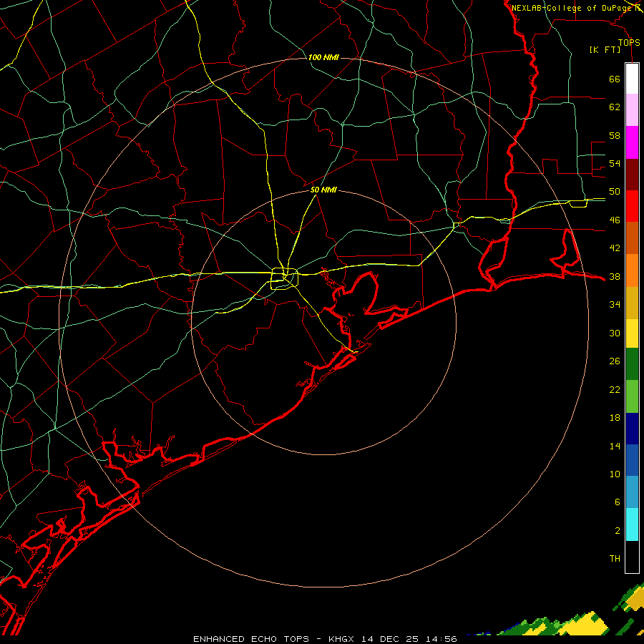This screenshot has width=644, height=644.
Task: Click the dark green swatch in the scale
Action: coord(632,364)
